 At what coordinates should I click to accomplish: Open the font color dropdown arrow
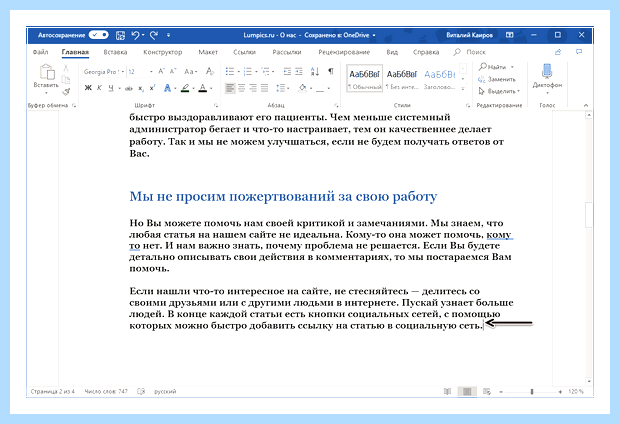click(212, 88)
